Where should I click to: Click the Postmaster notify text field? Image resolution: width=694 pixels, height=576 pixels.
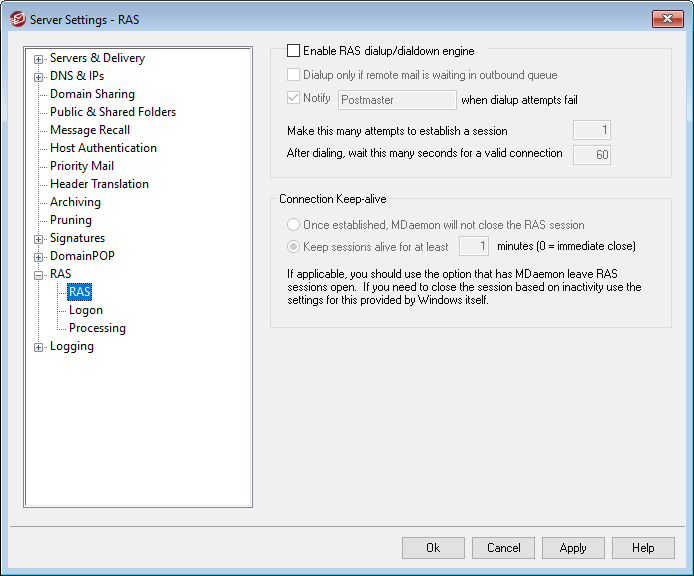click(x=397, y=100)
